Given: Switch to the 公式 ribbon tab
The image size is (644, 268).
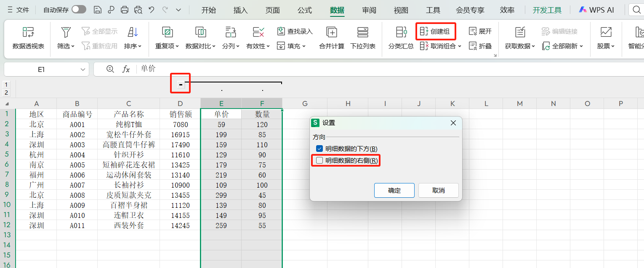Looking at the screenshot, I should click(305, 10).
